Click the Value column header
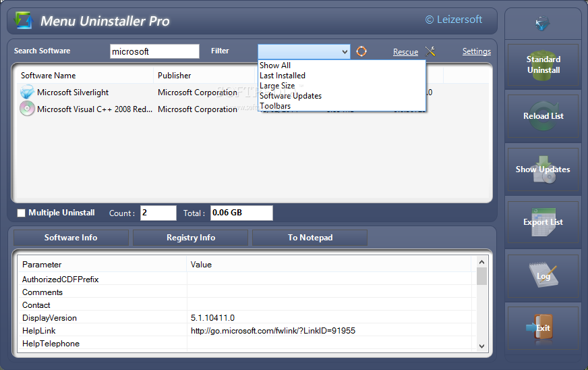 329,265
